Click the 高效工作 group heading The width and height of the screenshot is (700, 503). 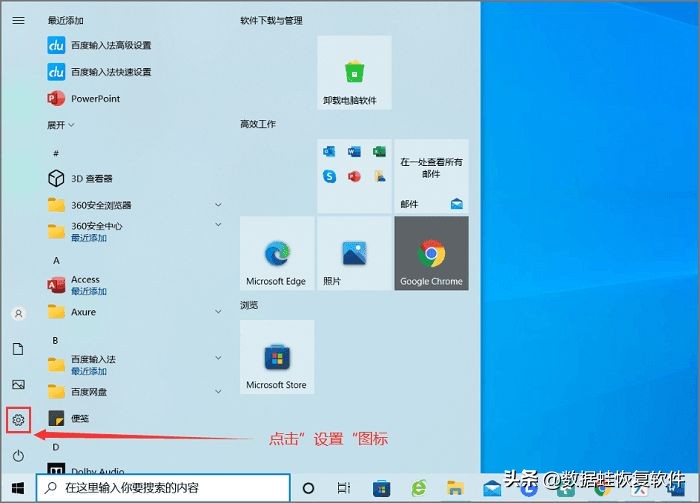tap(258, 124)
